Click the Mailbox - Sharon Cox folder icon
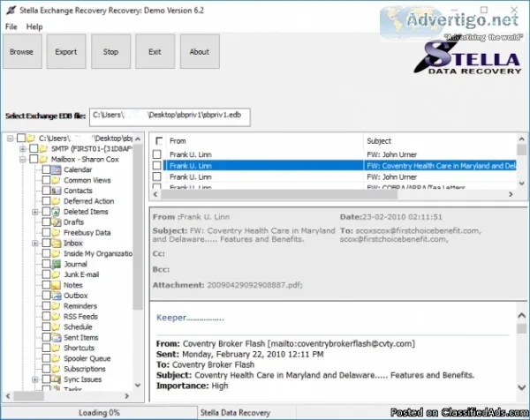Screen dimensions: 530x420 [43, 159]
